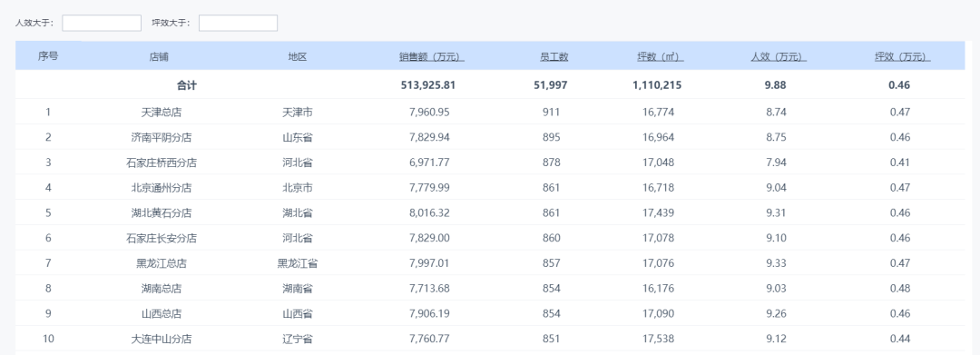
Task: Sort table by 人效（万元）header
Action: click(779, 56)
